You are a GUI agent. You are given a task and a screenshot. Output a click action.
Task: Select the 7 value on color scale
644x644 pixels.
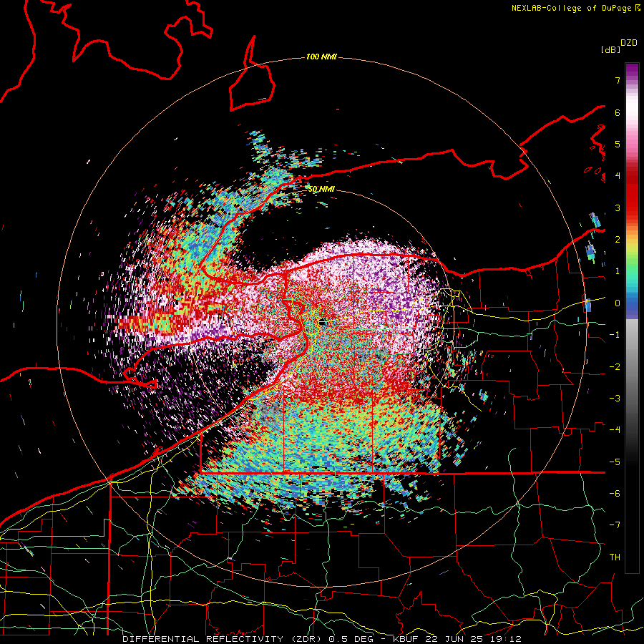(x=618, y=80)
